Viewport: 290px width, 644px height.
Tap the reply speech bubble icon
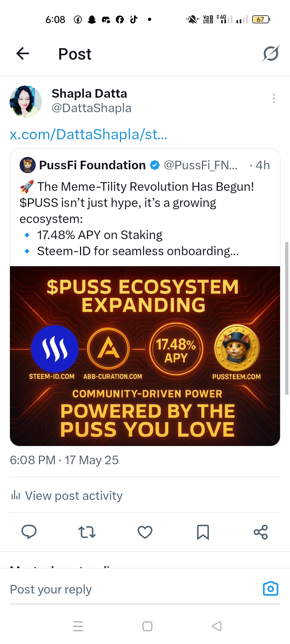(x=29, y=532)
